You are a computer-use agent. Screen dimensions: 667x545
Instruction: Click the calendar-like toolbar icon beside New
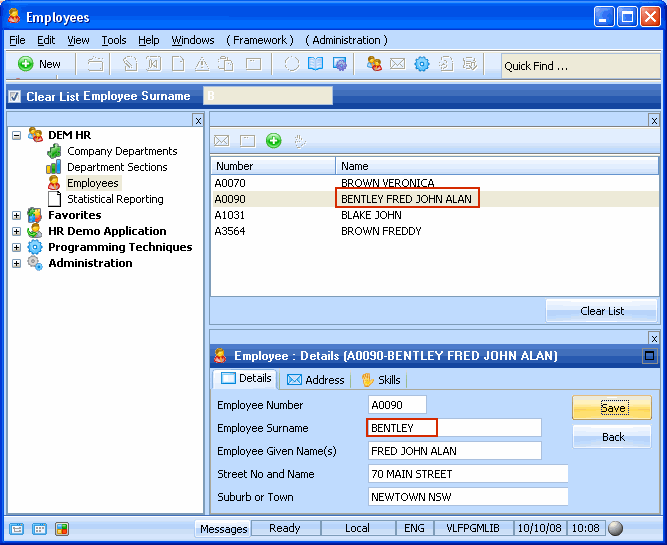tap(95, 64)
